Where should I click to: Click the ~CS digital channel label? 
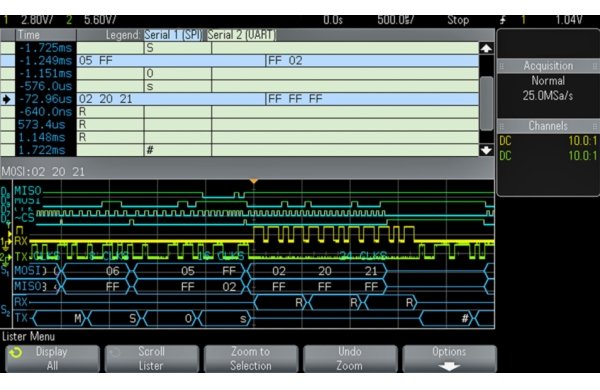[24, 218]
